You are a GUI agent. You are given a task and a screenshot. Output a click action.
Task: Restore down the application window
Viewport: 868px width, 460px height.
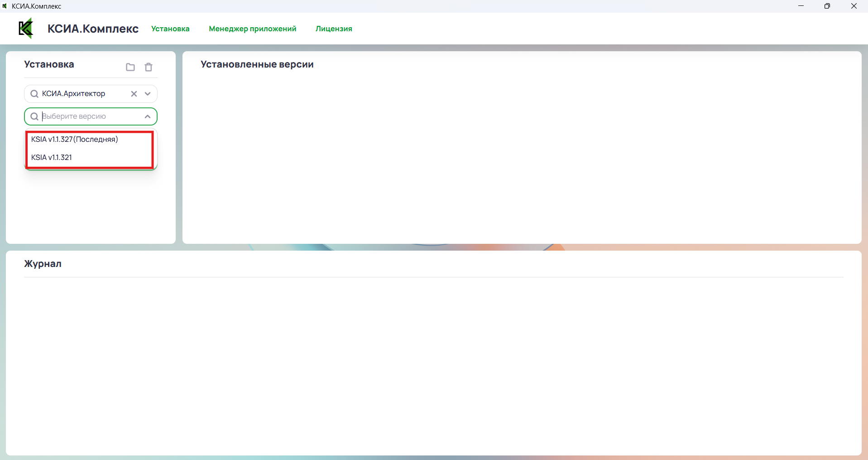(827, 6)
